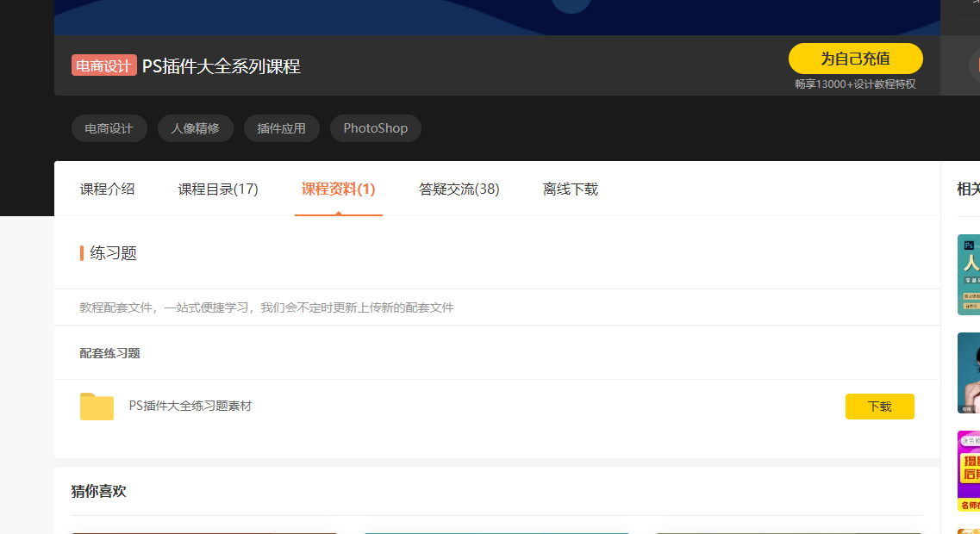Click the first recommended course card under 猜你喜欢
This screenshot has height=534, width=980.
204,532
